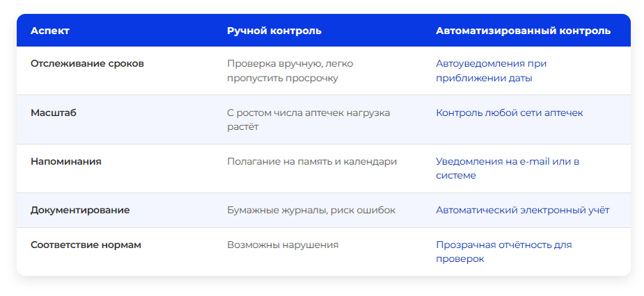644x296 pixels.
Task: Click the blue table header bar
Action: click(x=323, y=31)
